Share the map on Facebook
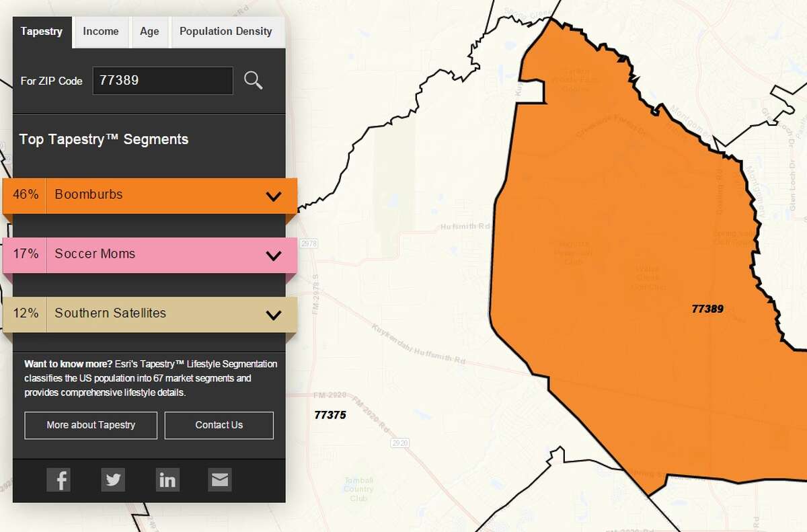Viewport: 807px width, 532px height. pos(59,480)
